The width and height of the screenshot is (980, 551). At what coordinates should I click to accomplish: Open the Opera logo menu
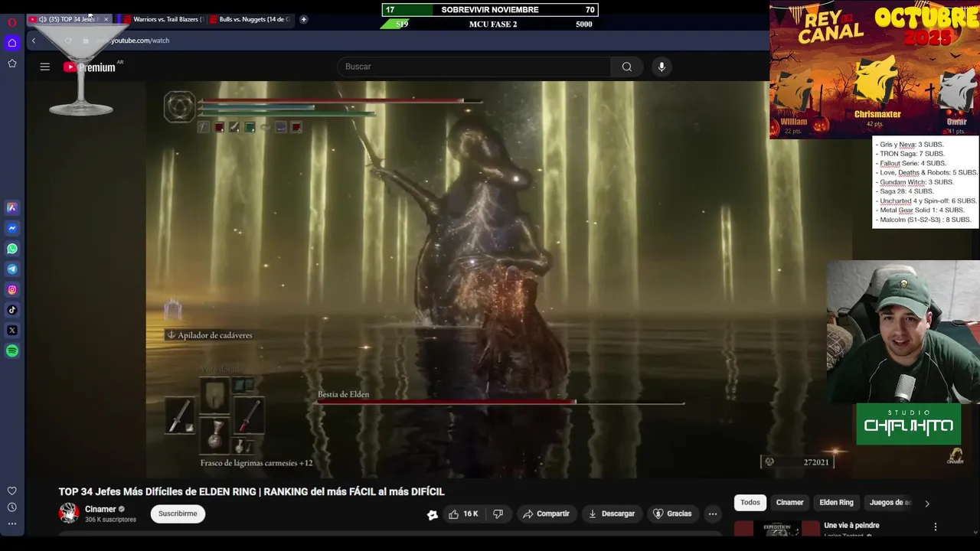pyautogui.click(x=12, y=23)
